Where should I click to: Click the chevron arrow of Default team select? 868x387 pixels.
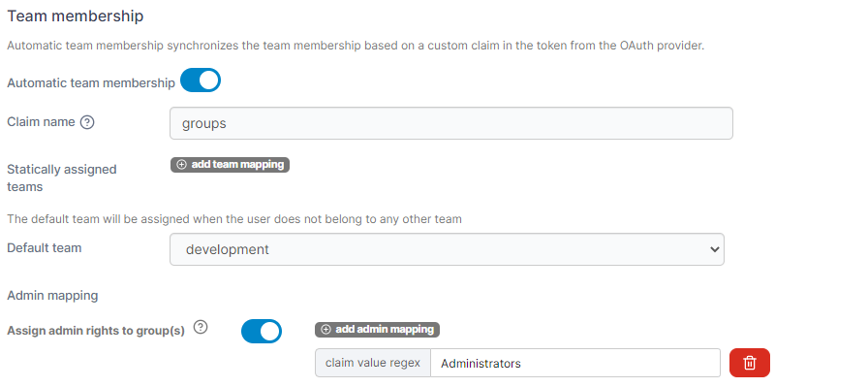714,249
